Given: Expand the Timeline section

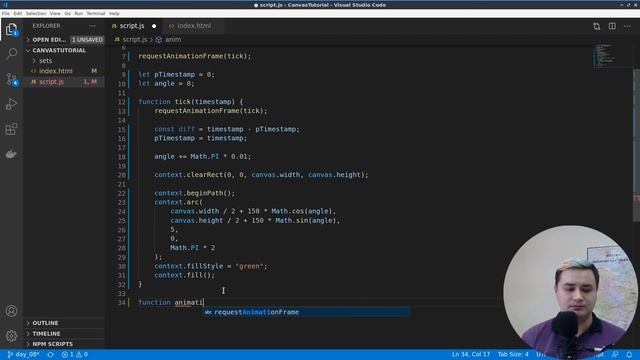Looking at the screenshot, I should click(x=64, y=333).
